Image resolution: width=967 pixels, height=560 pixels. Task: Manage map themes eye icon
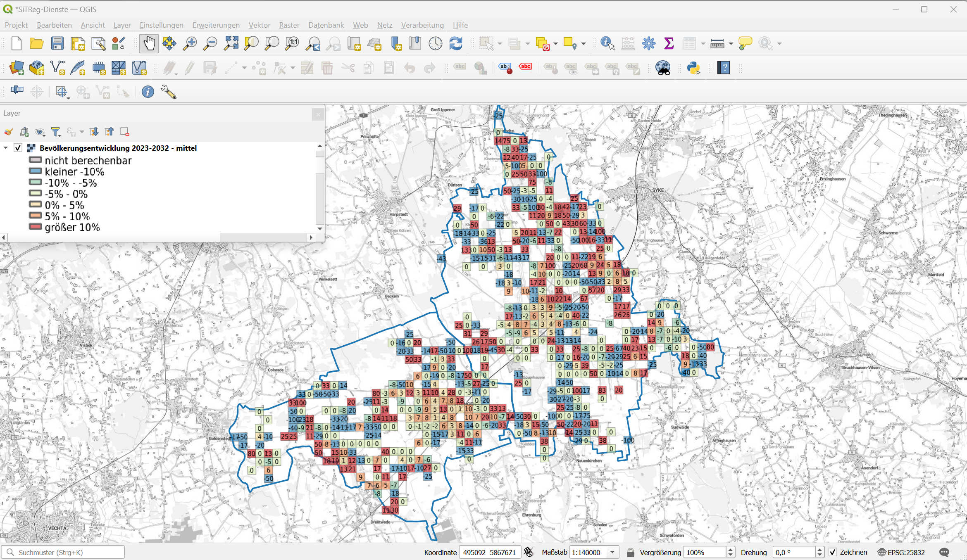(40, 132)
